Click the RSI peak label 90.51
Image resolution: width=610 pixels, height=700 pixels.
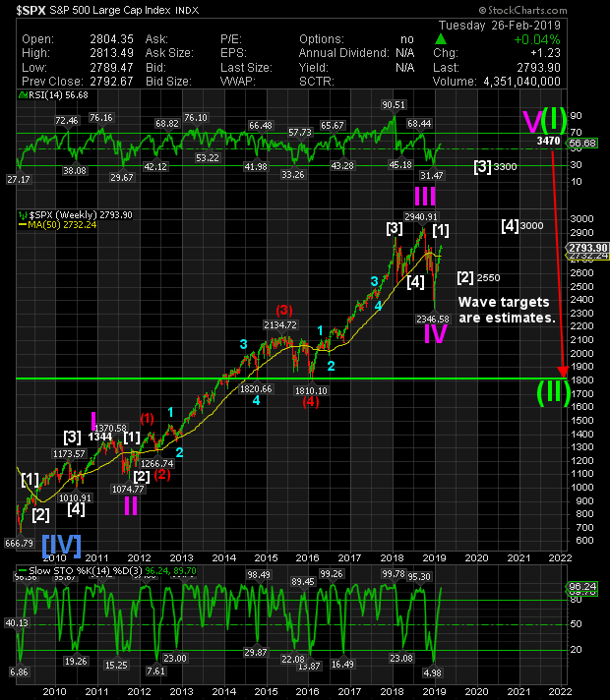pyautogui.click(x=394, y=105)
